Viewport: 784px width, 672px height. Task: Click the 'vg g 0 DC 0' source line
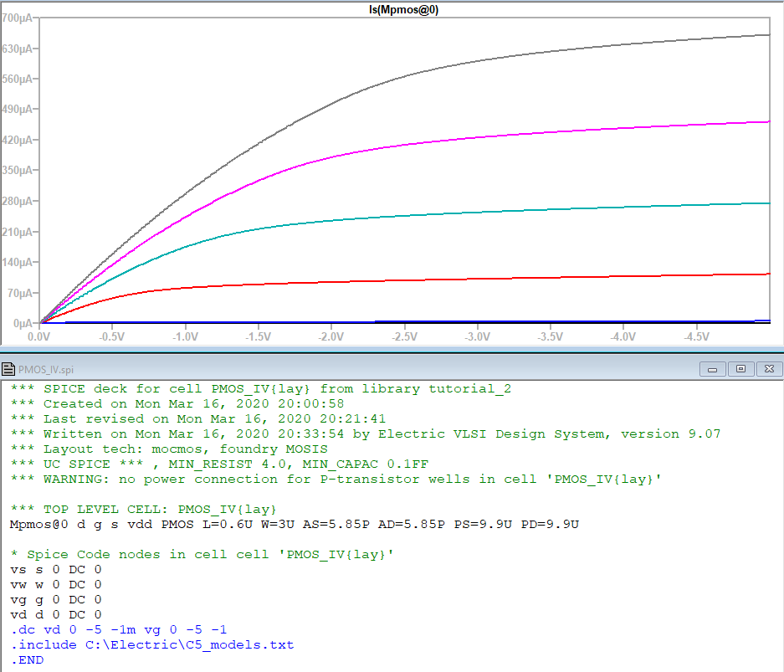pos(55,599)
